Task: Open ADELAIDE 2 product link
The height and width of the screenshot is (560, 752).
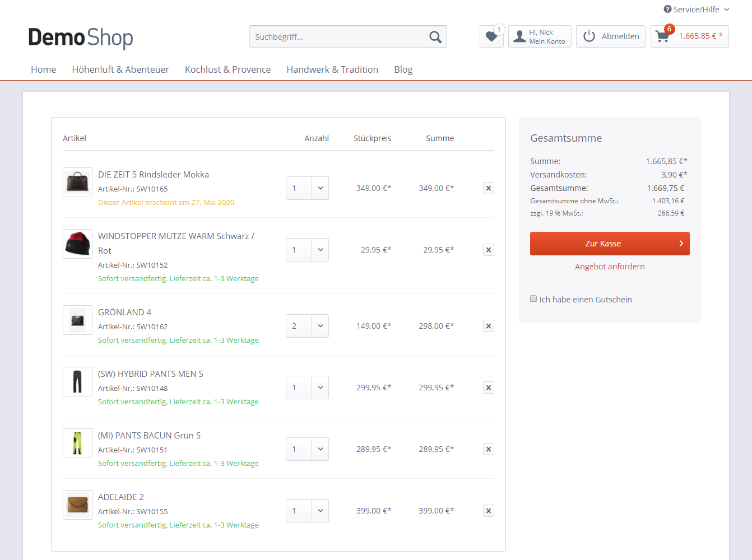Action: (121, 497)
